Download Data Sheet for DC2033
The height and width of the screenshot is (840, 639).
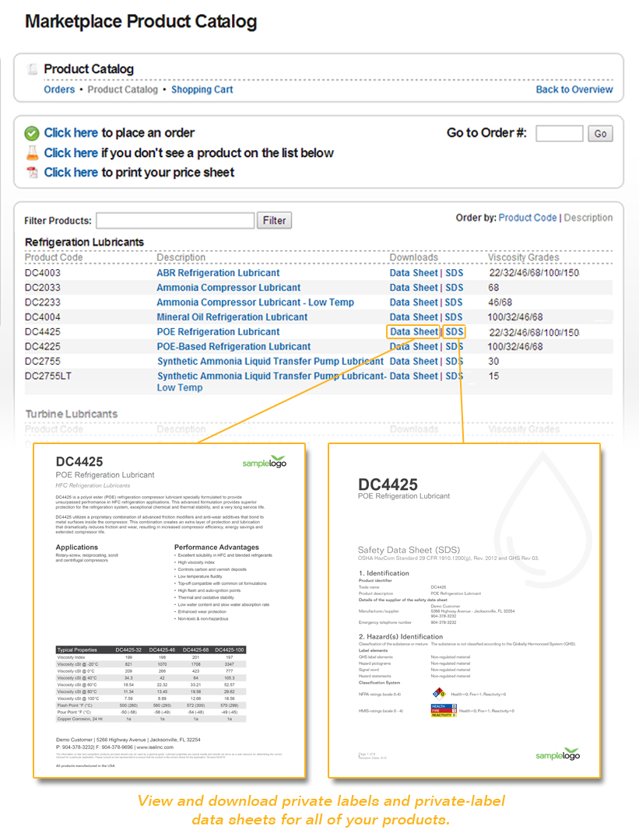coord(414,288)
